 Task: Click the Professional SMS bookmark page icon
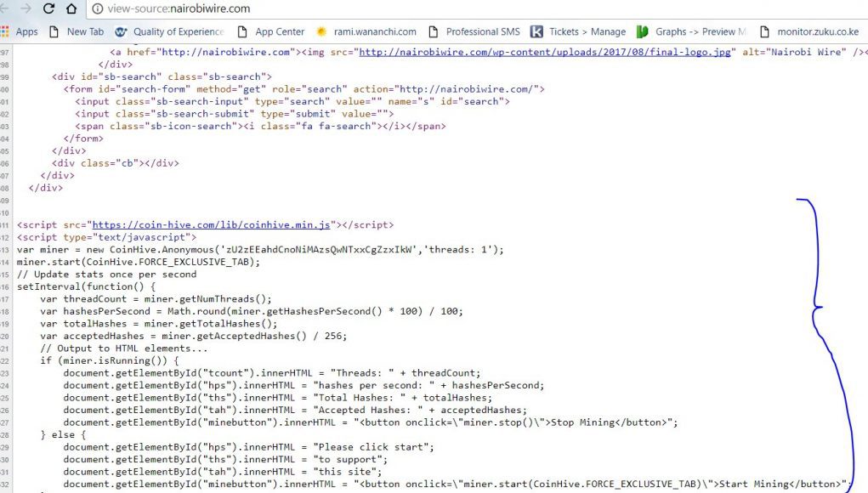(433, 31)
